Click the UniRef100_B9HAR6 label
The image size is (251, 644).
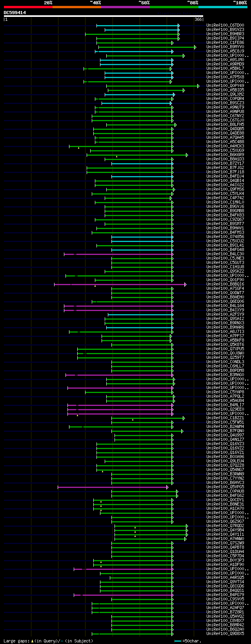pyautogui.click(x=225, y=327)
